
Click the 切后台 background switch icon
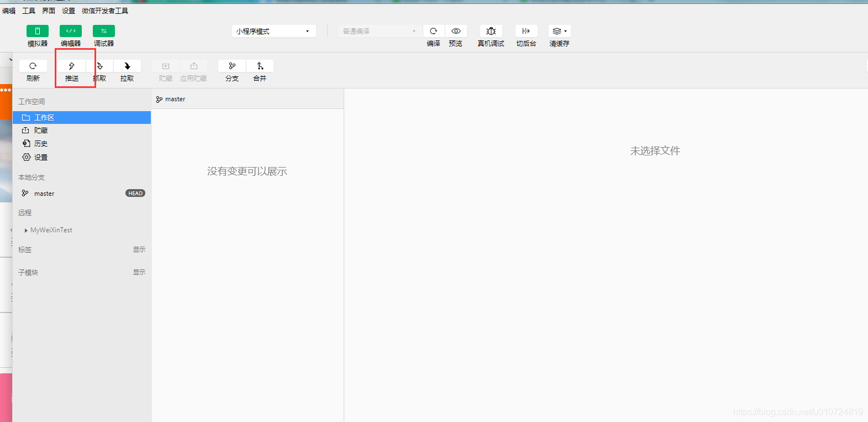point(526,31)
